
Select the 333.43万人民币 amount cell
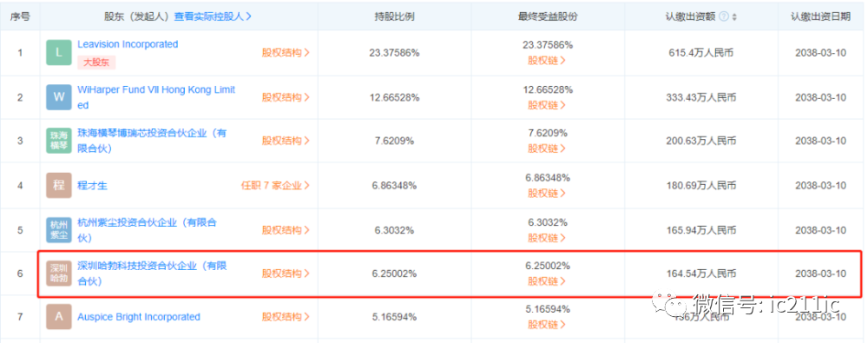coord(701,97)
